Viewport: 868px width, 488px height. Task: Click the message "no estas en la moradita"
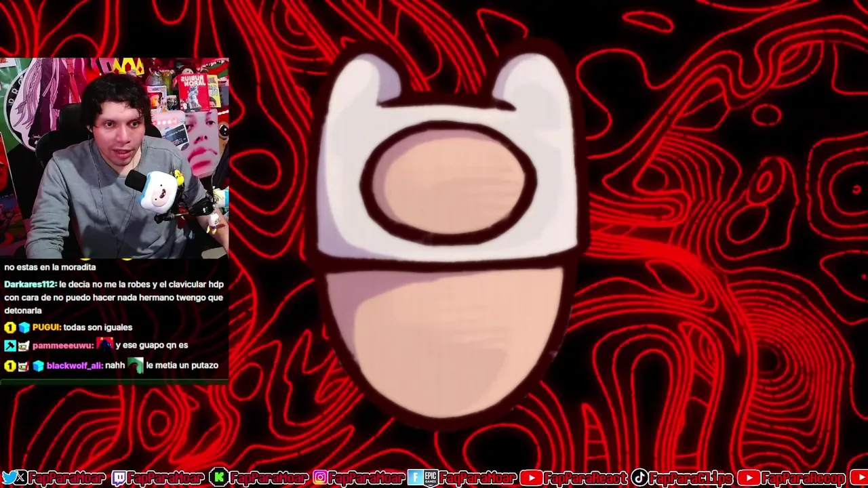pyautogui.click(x=50, y=268)
